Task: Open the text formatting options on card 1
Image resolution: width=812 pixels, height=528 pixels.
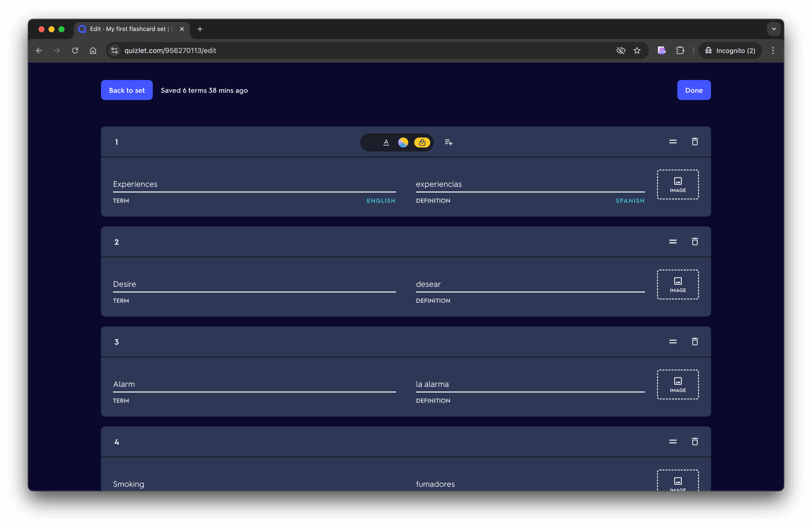Action: click(386, 142)
